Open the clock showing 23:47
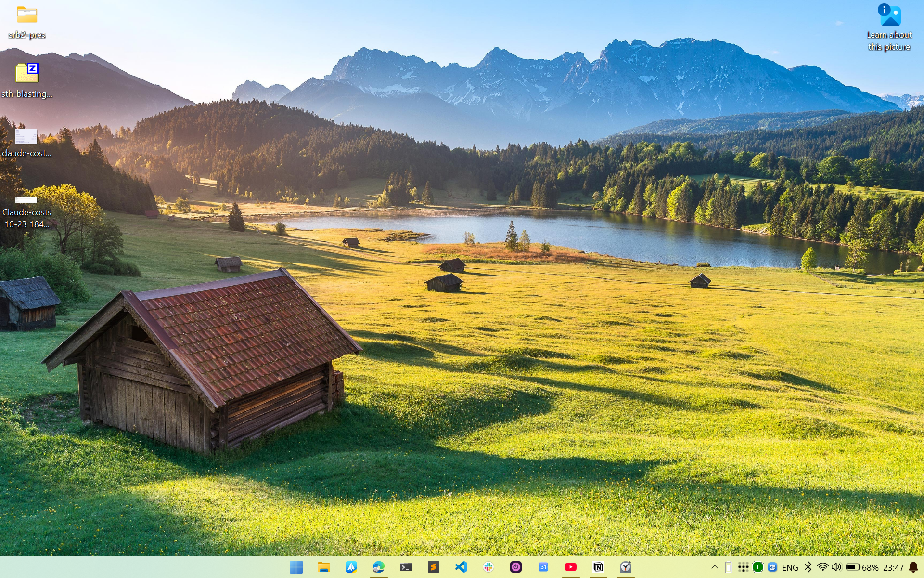 (x=893, y=567)
